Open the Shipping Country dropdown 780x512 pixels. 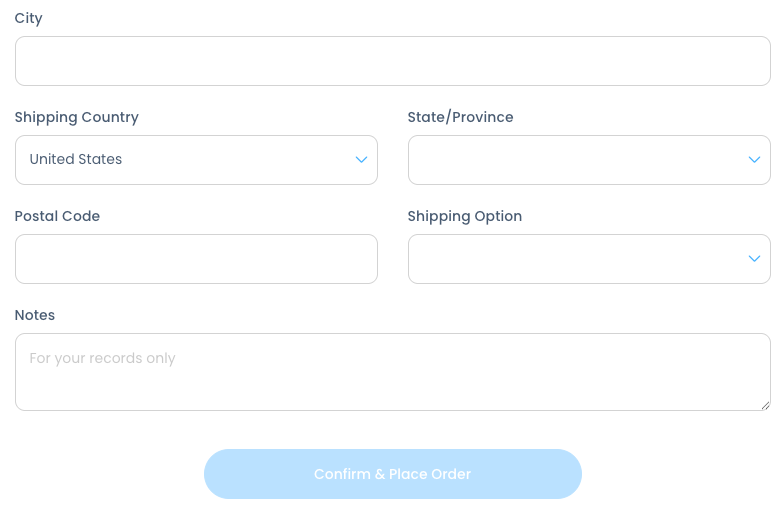click(x=196, y=160)
